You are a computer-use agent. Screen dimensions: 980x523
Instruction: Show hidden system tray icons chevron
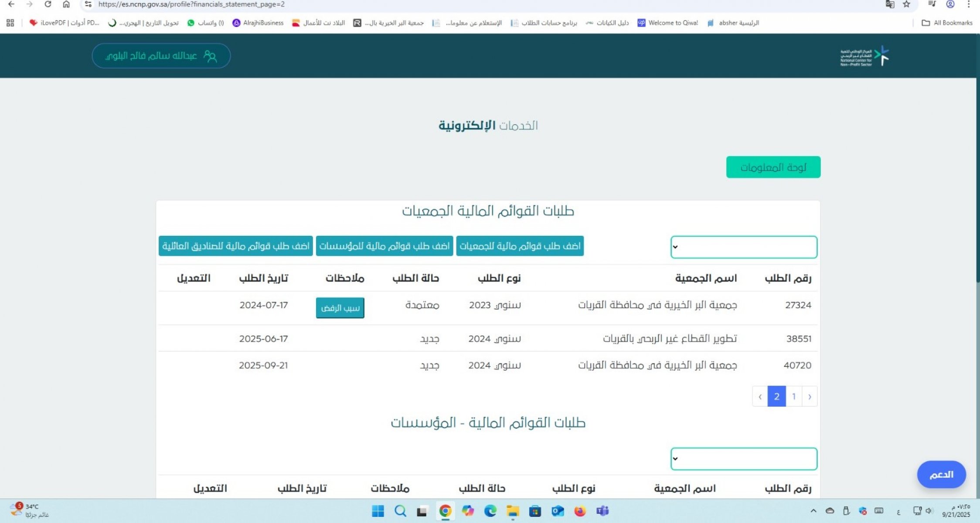813,511
